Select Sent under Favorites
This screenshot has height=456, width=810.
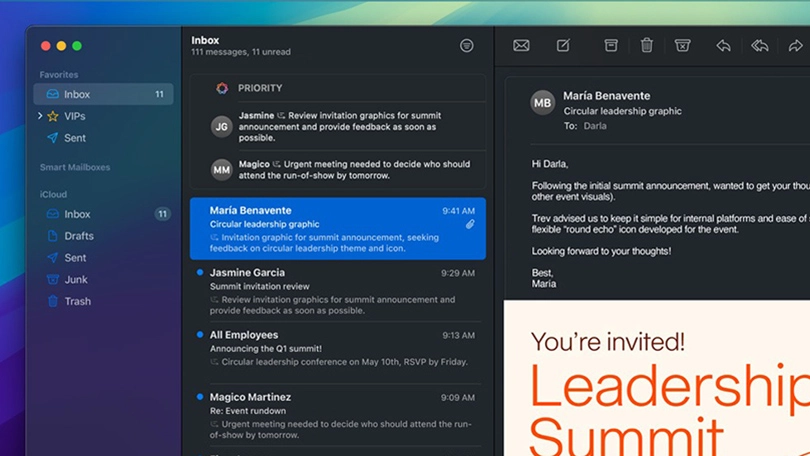(x=75, y=138)
